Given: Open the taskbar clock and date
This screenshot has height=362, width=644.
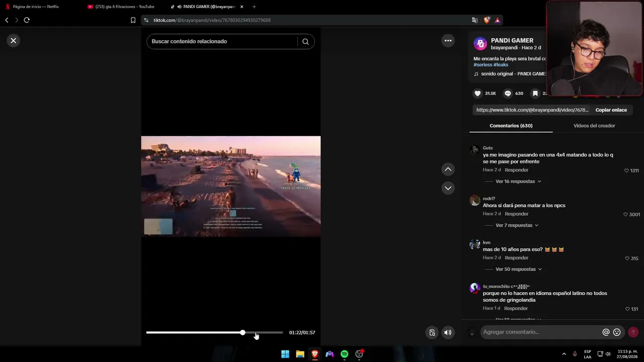Looking at the screenshot, I should tap(627, 354).
